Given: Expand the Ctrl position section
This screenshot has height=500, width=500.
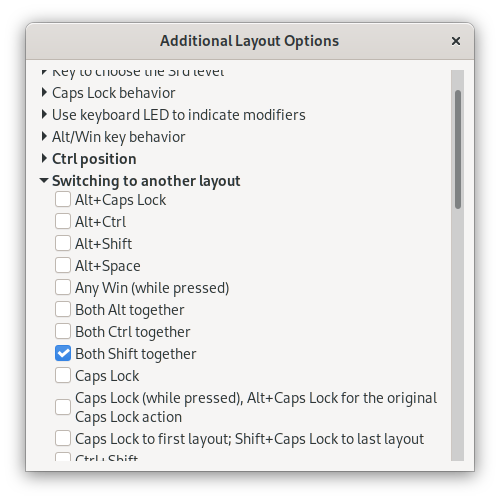Looking at the screenshot, I should click(x=44, y=159).
